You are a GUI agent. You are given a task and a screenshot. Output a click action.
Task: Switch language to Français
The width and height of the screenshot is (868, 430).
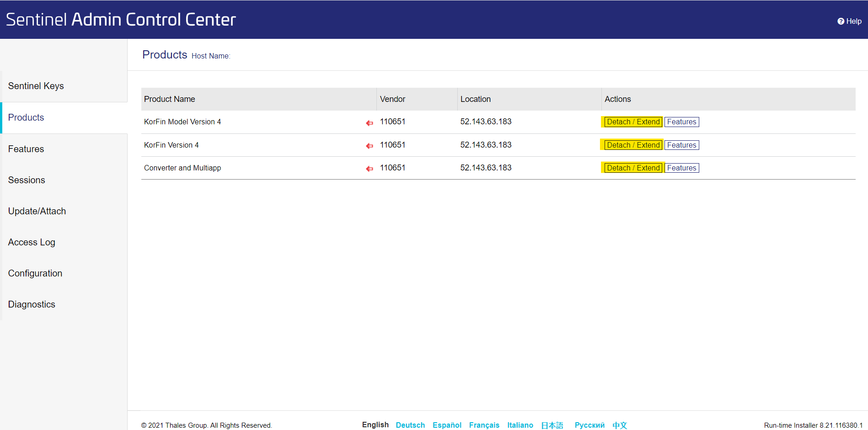pyautogui.click(x=484, y=425)
